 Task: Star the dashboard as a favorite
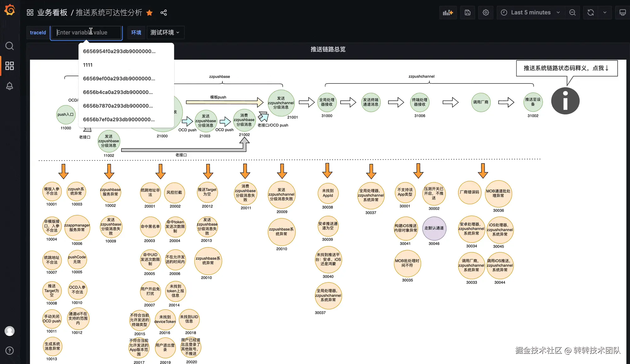[x=150, y=13]
